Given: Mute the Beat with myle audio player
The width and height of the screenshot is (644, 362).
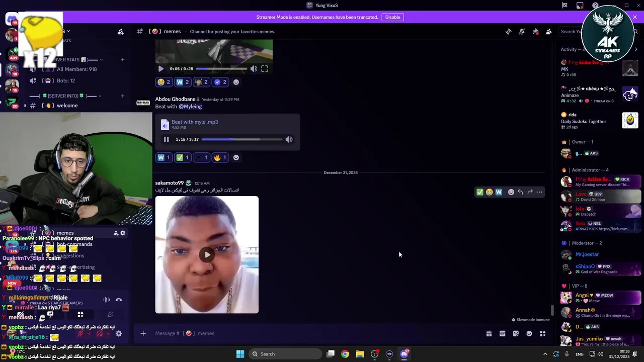Looking at the screenshot, I should tap(289, 139).
